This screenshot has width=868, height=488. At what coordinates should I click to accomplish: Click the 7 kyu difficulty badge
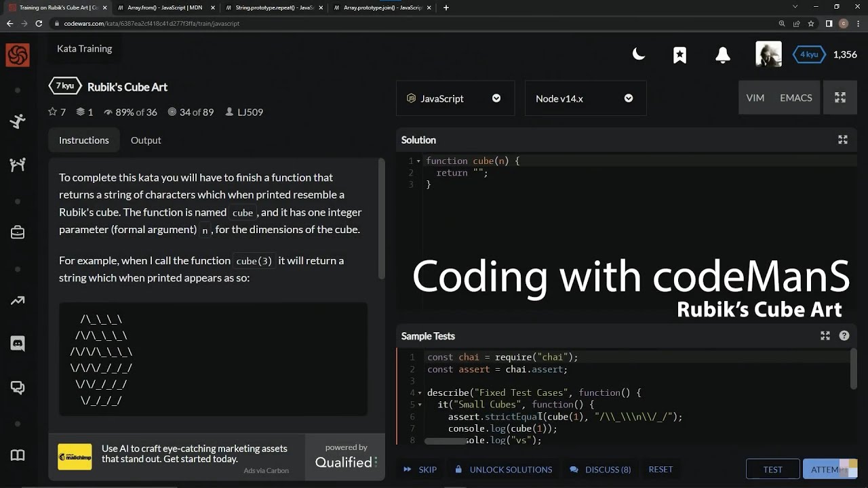coord(65,86)
